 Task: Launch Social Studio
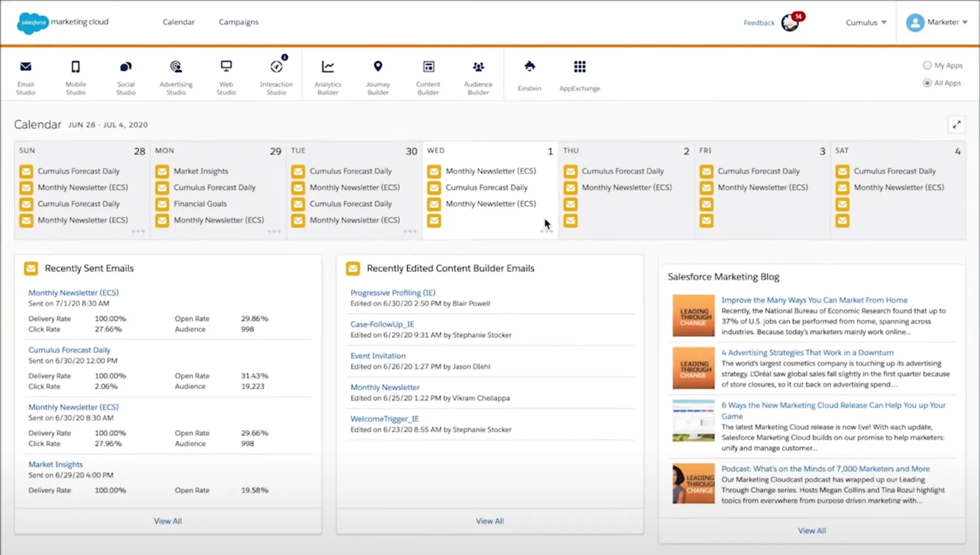tap(125, 75)
